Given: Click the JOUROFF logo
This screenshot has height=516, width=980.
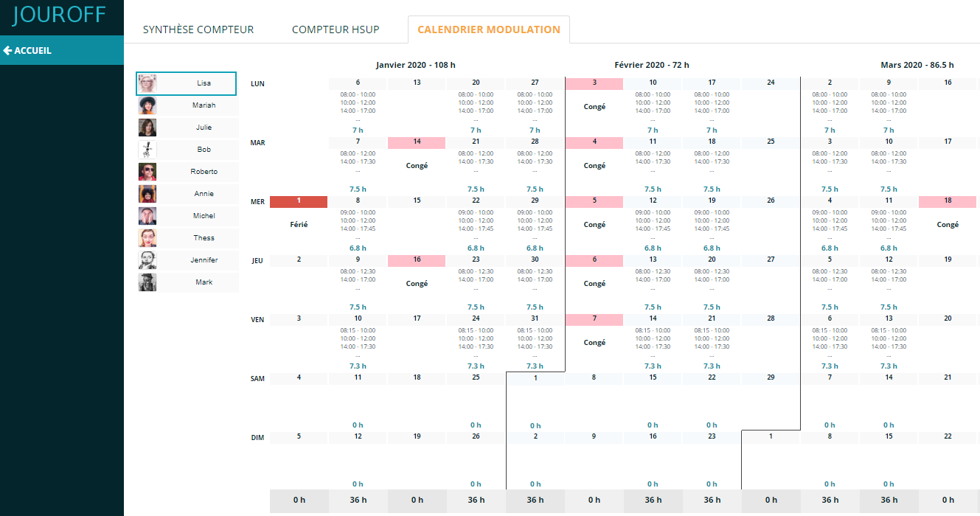Looking at the screenshot, I should (x=60, y=15).
